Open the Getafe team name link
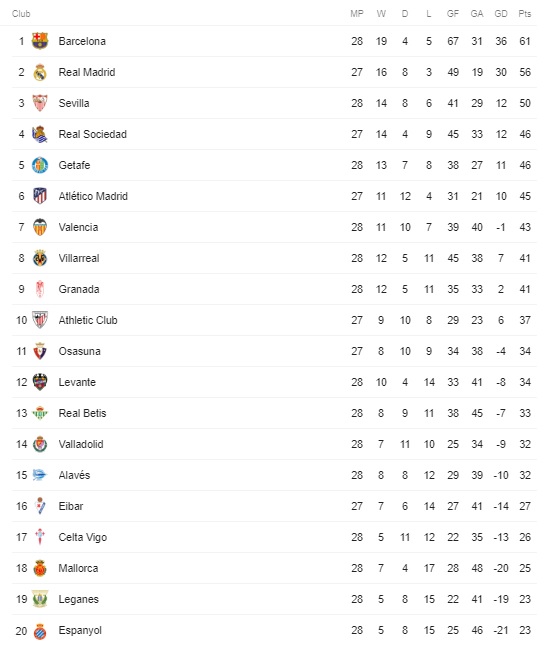The image size is (549, 655). pos(74,165)
